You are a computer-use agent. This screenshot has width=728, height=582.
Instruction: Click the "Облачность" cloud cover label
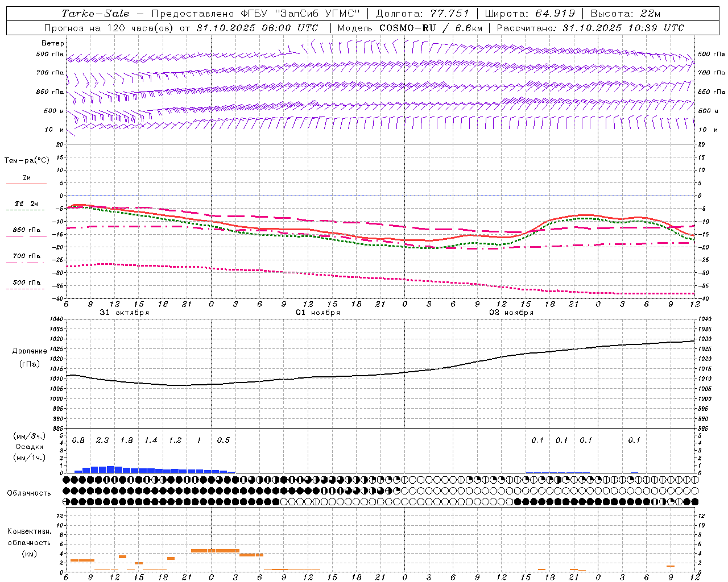29,493
